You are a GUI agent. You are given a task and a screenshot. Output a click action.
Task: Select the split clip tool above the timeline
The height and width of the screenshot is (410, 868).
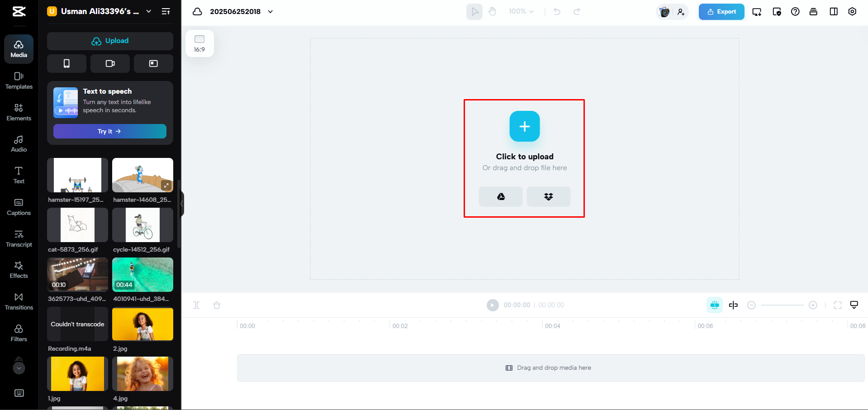196,305
